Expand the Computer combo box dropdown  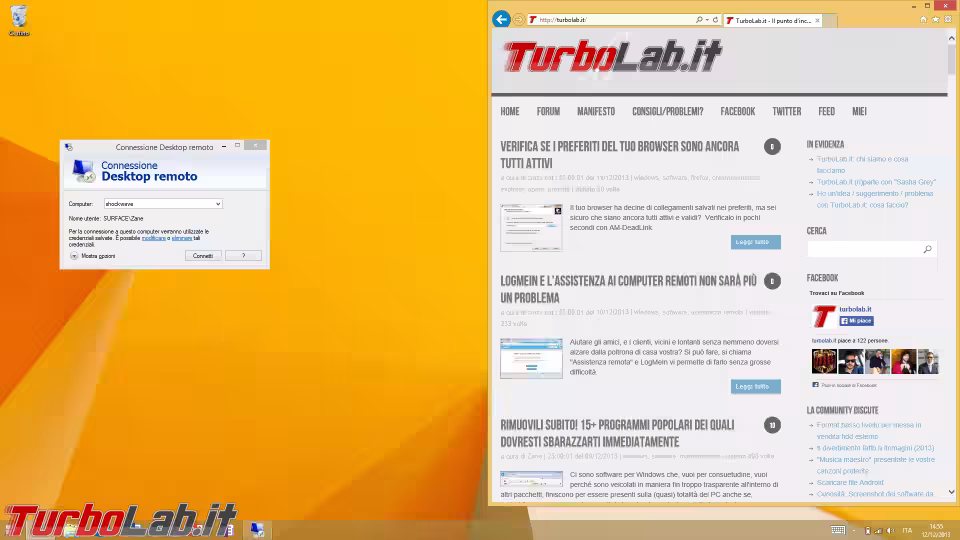click(218, 204)
